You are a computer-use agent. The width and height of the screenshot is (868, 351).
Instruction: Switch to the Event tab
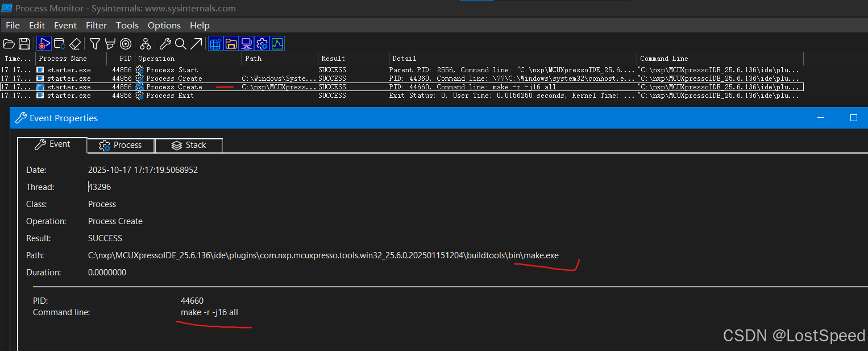52,144
